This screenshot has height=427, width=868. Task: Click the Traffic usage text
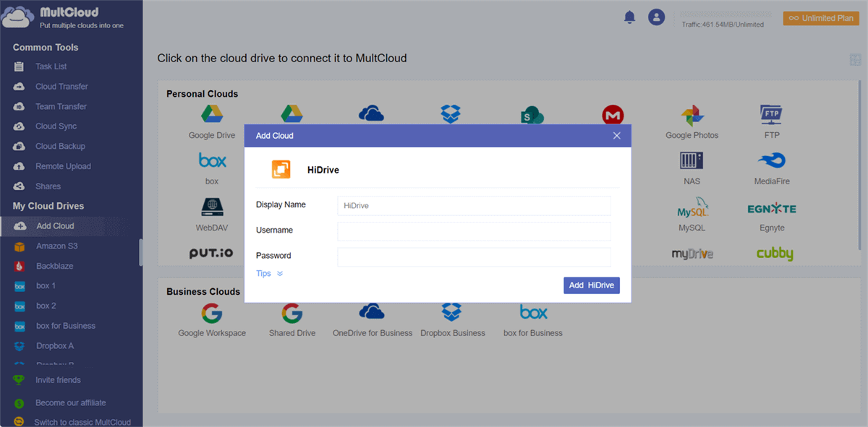pos(723,25)
